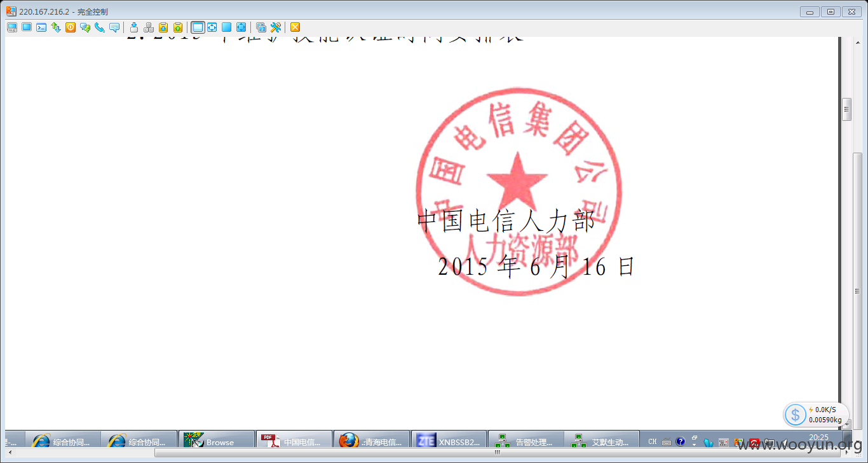Get remote clipboard down-arrow icon
868x463 pixels.
[x=163, y=27]
